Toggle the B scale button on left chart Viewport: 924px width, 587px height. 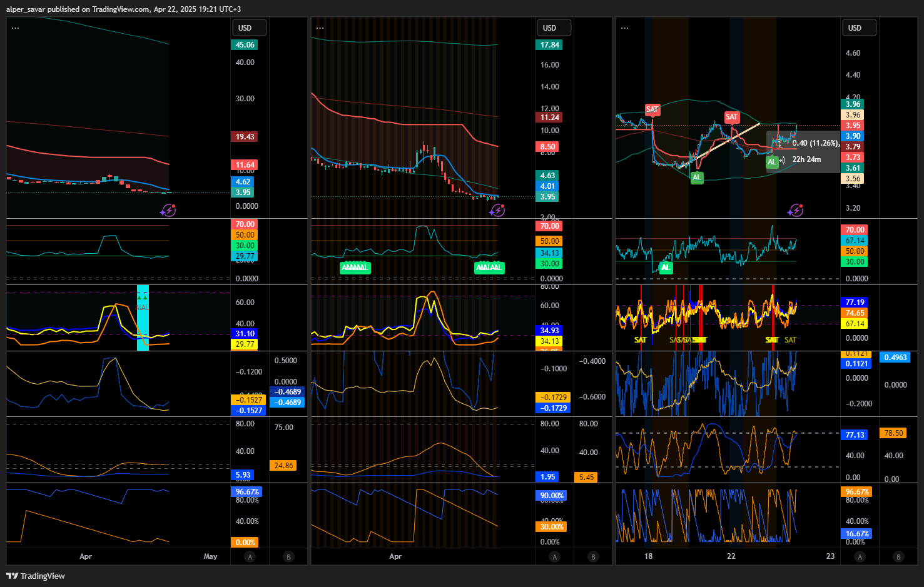pyautogui.click(x=288, y=556)
